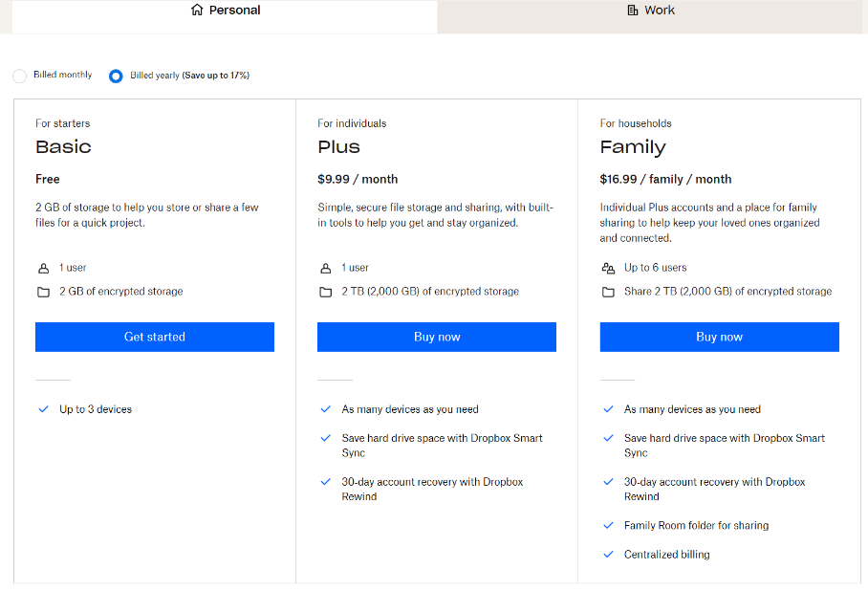This screenshot has height=591, width=868.
Task: Click checkmark beside Centralized billing
Action: 608,554
